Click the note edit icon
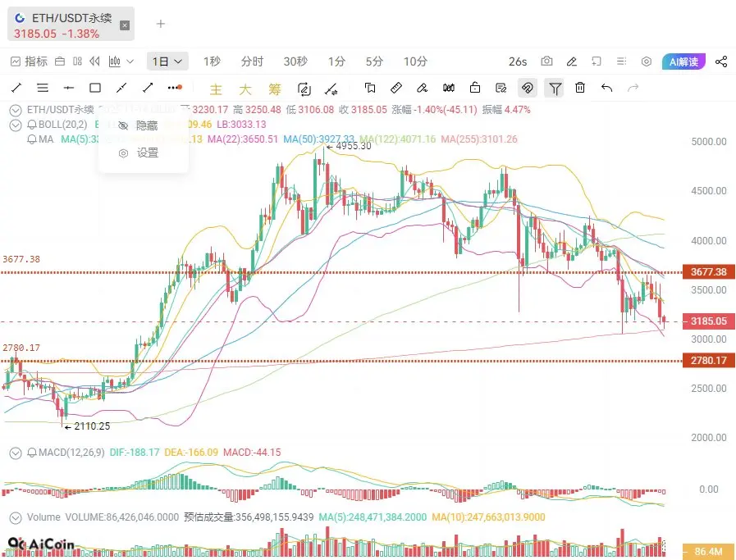 click(x=501, y=88)
